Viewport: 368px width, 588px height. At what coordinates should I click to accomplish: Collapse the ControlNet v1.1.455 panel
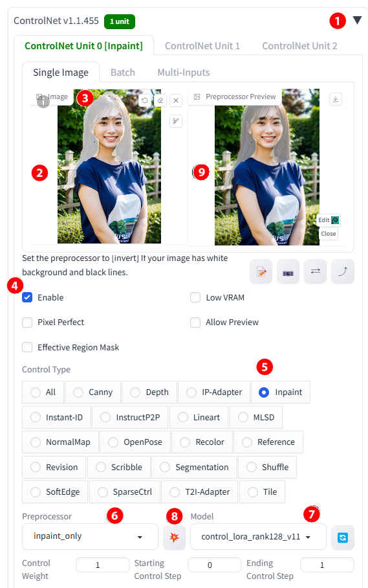tap(357, 20)
